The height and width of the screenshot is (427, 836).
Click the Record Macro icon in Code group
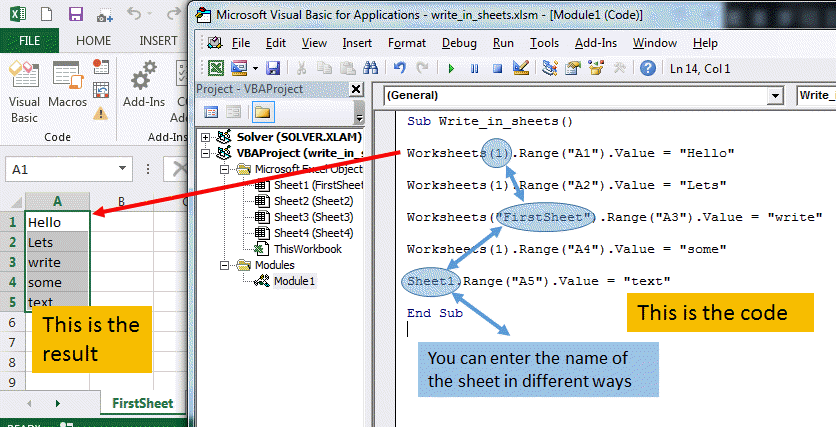point(101,67)
